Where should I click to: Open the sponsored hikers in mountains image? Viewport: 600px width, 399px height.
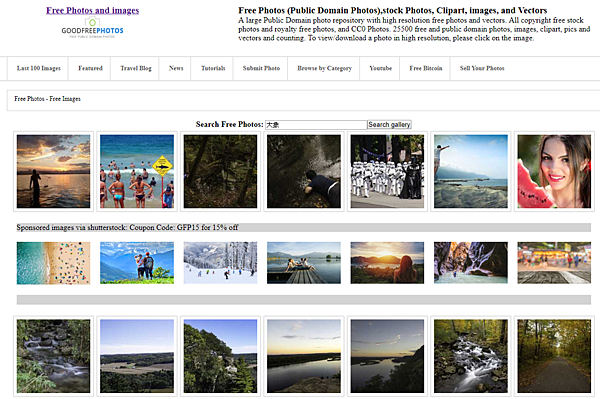click(137, 263)
